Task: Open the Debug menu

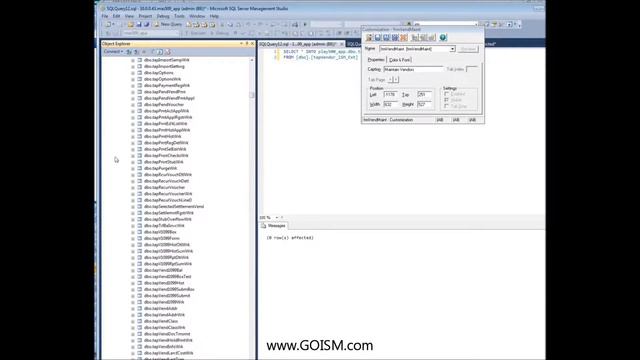Action: [x=163, y=16]
